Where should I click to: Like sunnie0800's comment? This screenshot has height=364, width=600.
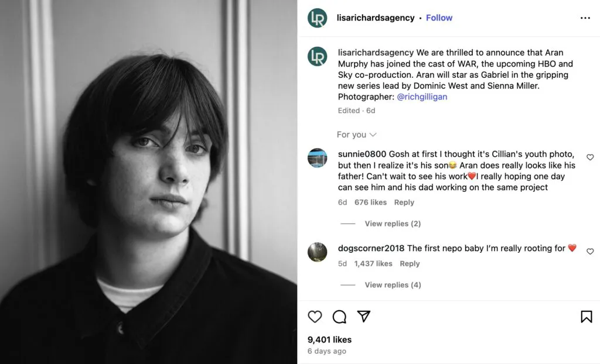click(x=590, y=157)
